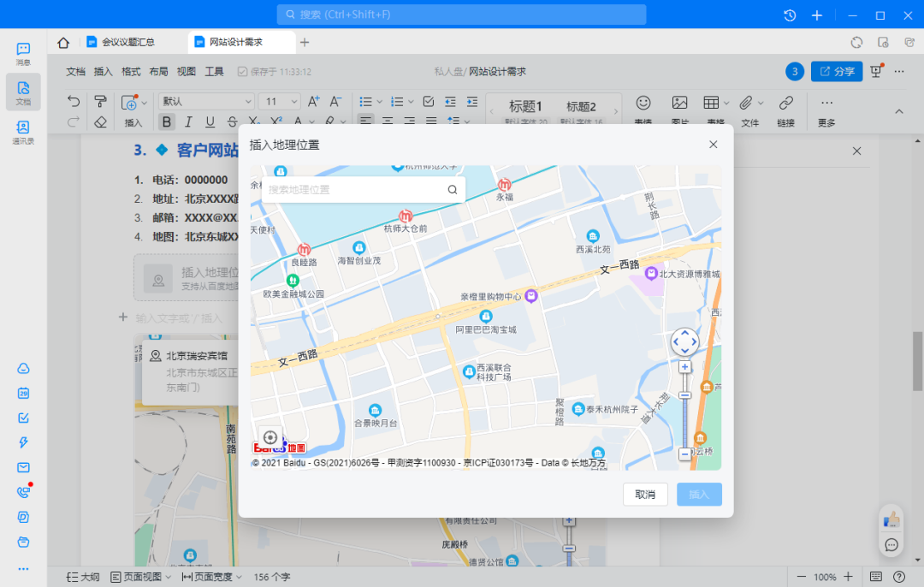Click the map zoom-in plus button

point(684,367)
